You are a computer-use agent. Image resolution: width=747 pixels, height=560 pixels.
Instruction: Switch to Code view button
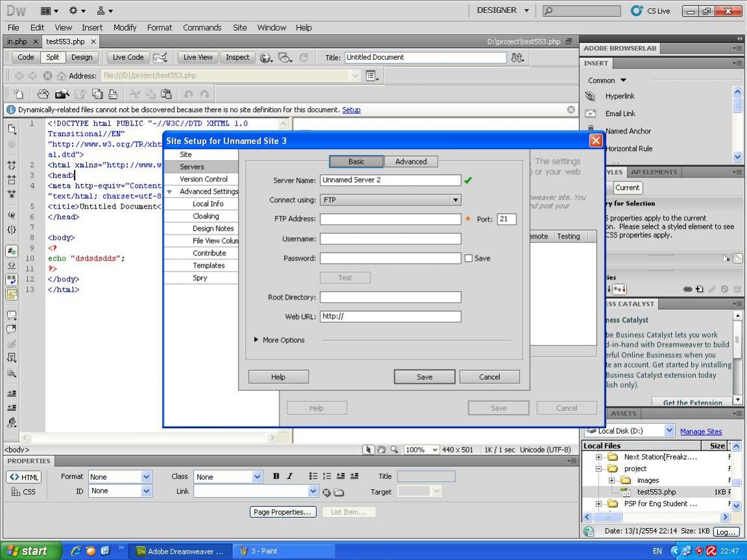coord(26,58)
